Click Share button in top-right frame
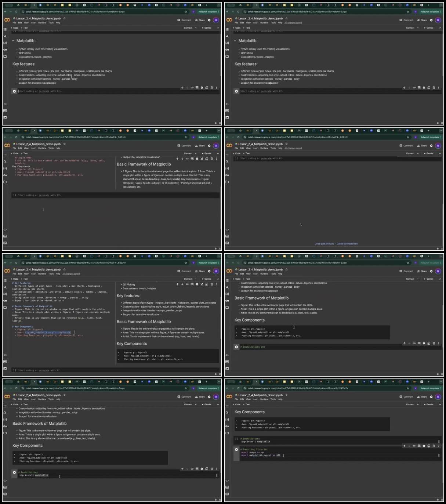This screenshot has height=504, width=446. click(x=422, y=20)
